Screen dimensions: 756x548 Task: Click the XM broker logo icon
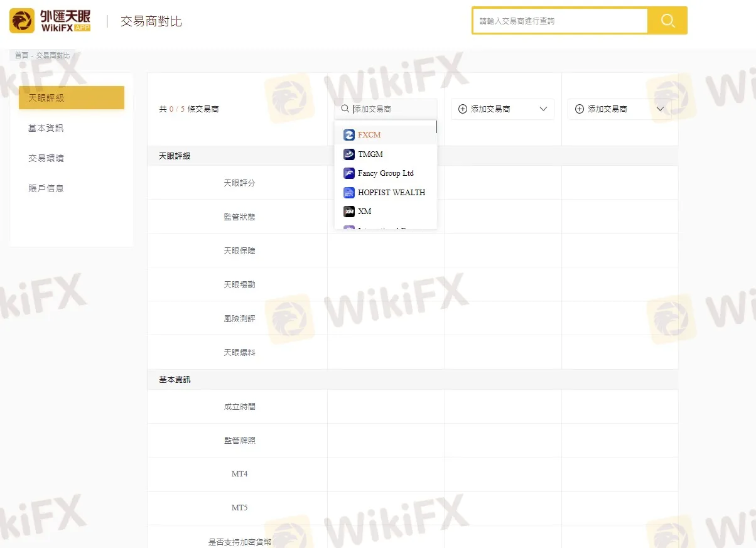pyautogui.click(x=349, y=212)
